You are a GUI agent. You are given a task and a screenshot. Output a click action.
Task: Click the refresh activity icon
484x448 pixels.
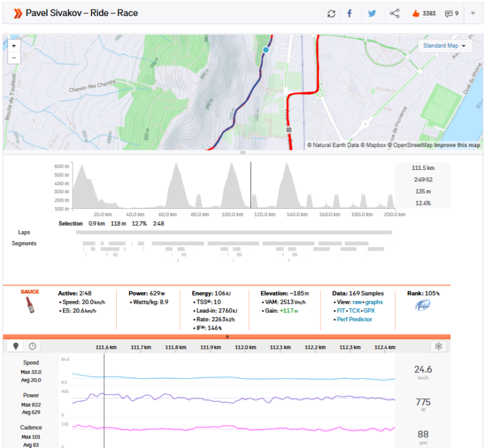331,13
